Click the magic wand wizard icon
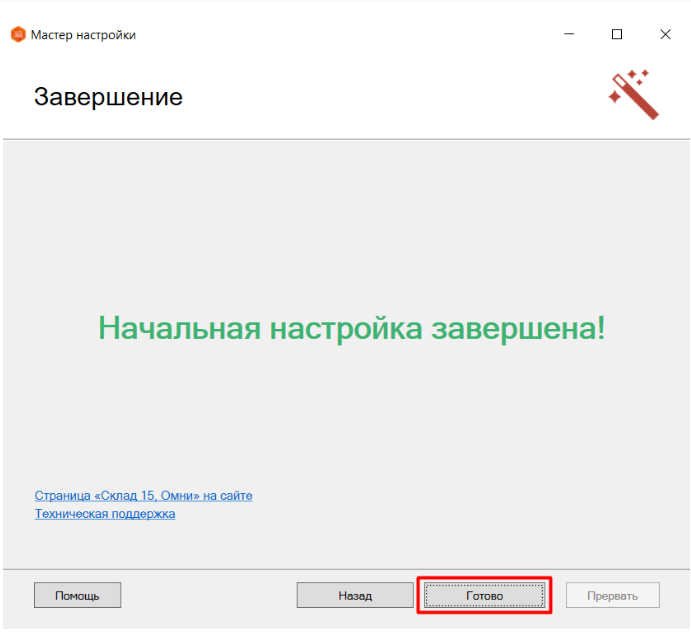Viewport: 691px width, 632px height. (634, 94)
